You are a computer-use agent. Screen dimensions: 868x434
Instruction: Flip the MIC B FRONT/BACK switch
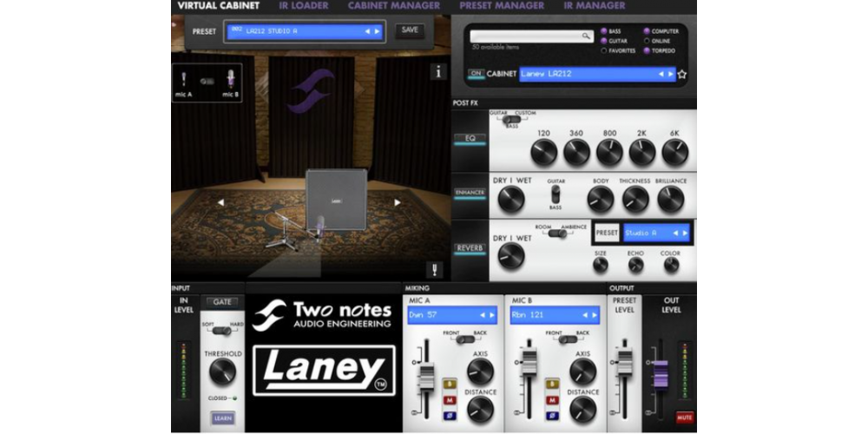click(567, 339)
